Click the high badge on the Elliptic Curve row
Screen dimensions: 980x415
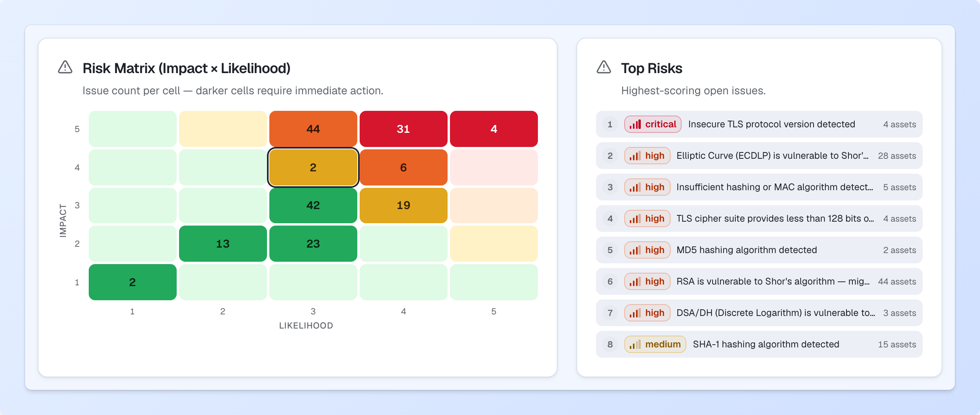[x=647, y=156]
